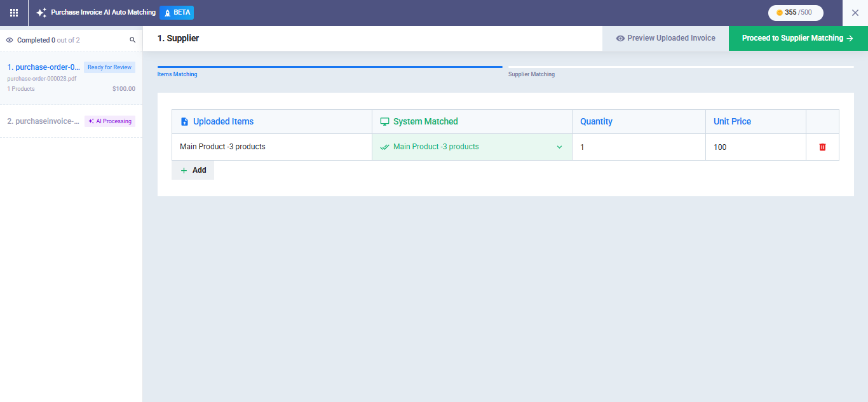Add a new item row
The height and width of the screenshot is (402, 868).
click(x=193, y=170)
